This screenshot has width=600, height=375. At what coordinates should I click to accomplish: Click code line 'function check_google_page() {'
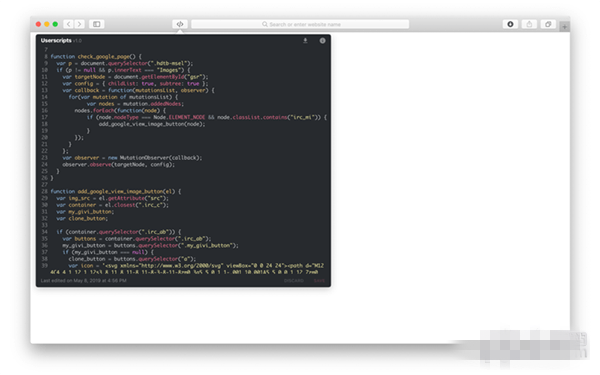click(x=96, y=57)
